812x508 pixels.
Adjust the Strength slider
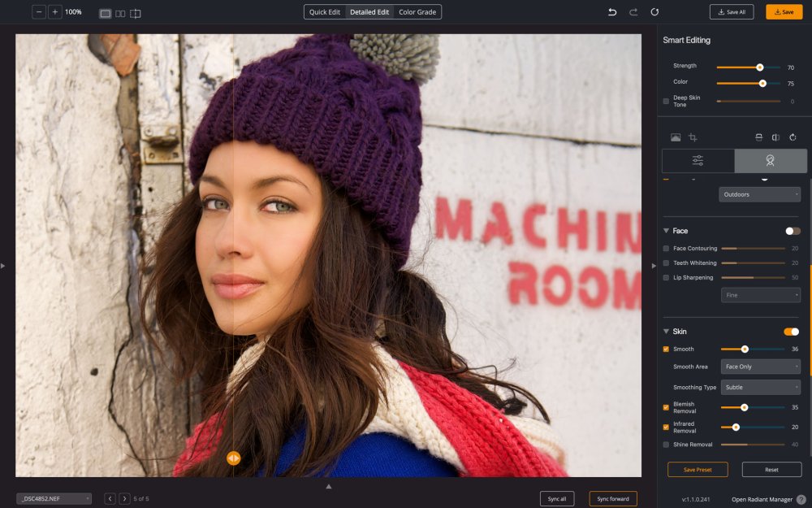coord(749,67)
